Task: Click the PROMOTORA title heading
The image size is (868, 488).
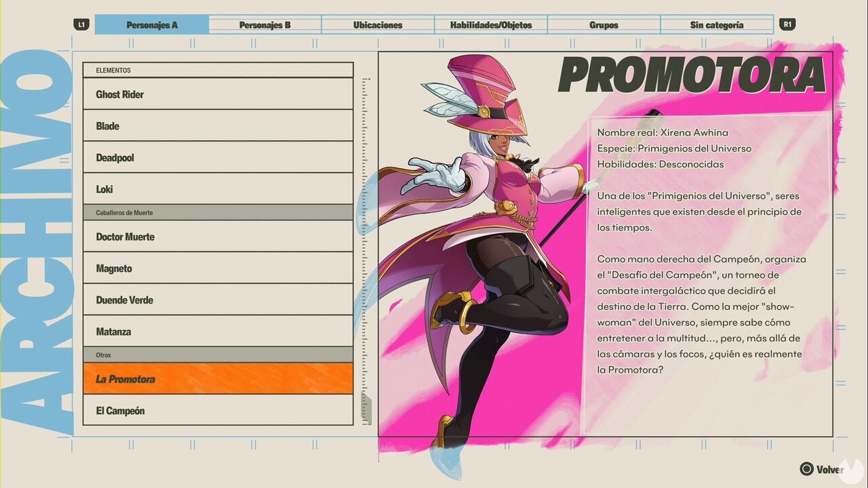Action: click(x=692, y=75)
